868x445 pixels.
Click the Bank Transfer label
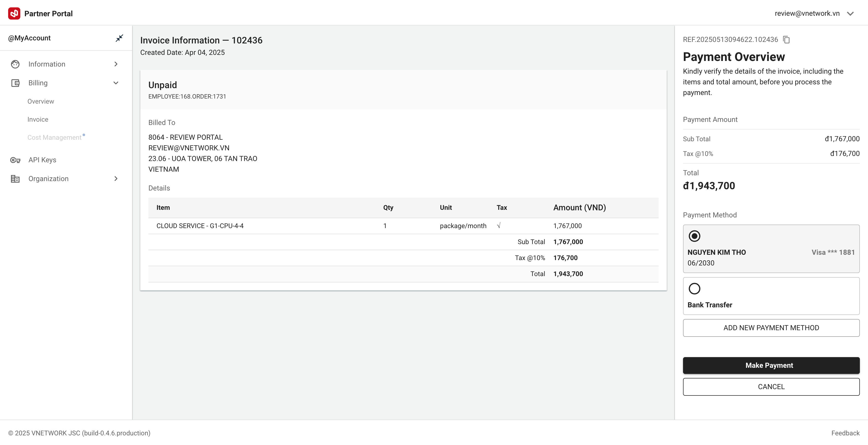pyautogui.click(x=710, y=305)
